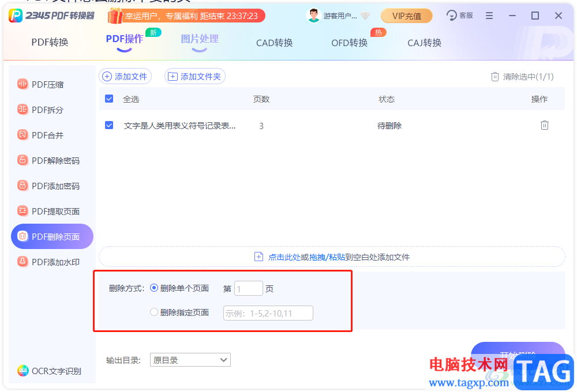Open customer service headset icon
577x392 pixels.
coord(452,16)
